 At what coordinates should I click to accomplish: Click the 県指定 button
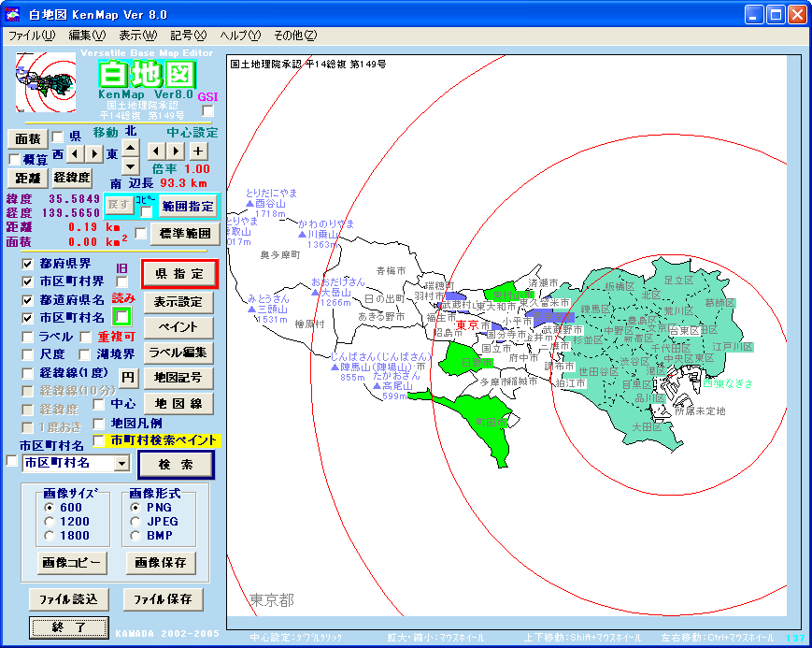(179, 274)
